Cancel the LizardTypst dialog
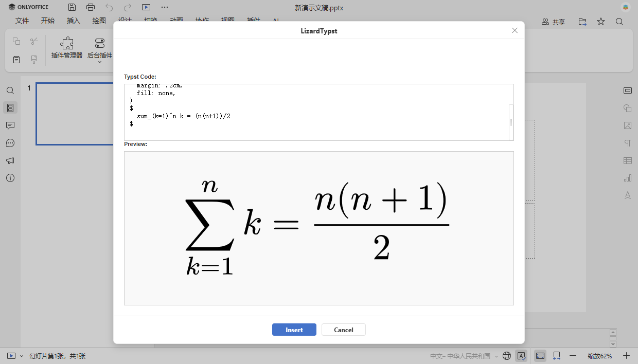 [343, 330]
